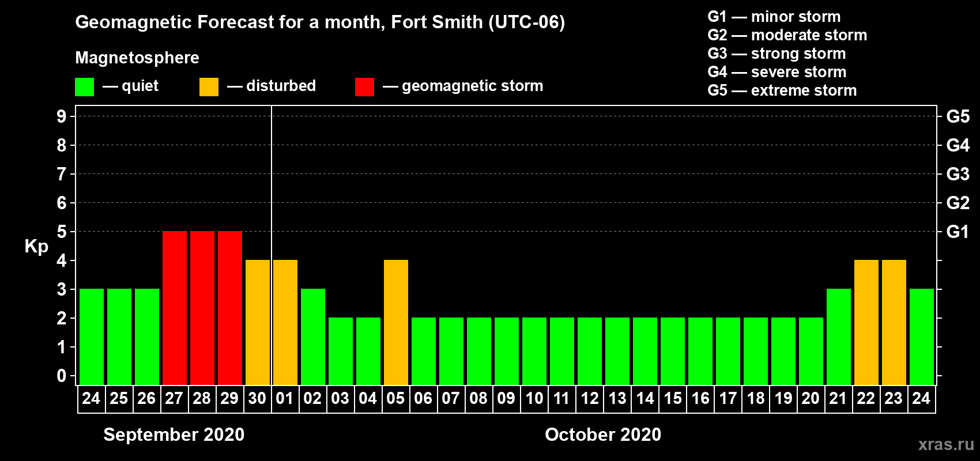Click the orange bar for October 01

[285, 322]
